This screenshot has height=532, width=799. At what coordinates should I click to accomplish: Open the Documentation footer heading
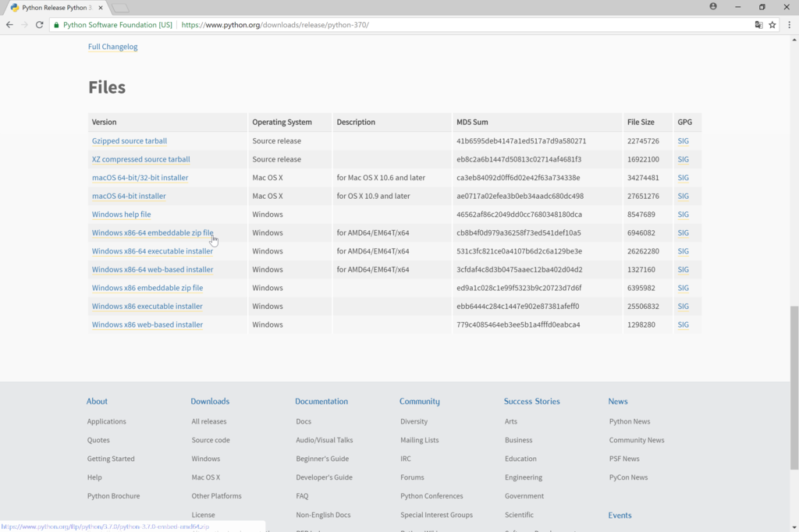click(x=321, y=401)
